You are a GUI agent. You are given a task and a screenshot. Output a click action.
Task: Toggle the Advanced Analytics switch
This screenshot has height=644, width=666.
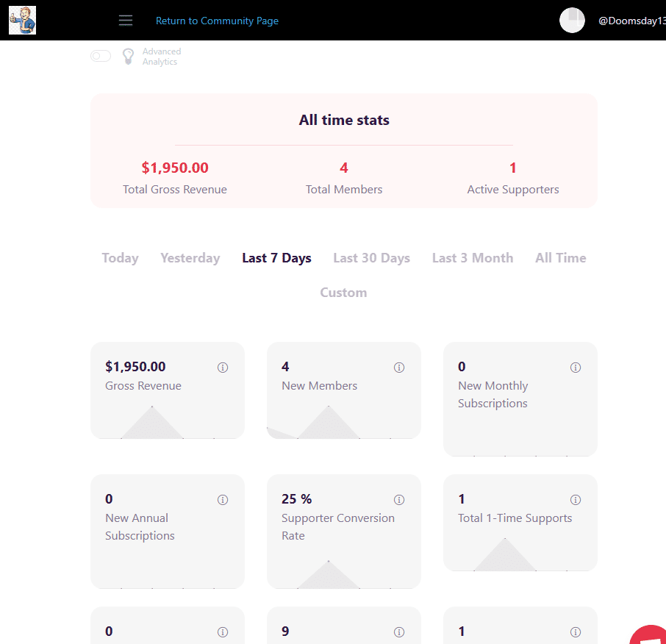tap(101, 56)
